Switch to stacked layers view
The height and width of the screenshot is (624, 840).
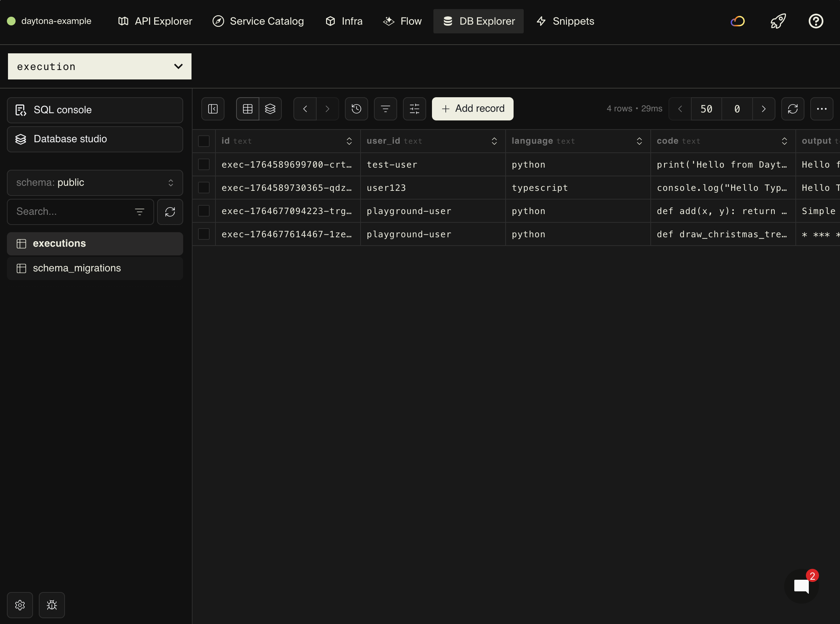[270, 109]
